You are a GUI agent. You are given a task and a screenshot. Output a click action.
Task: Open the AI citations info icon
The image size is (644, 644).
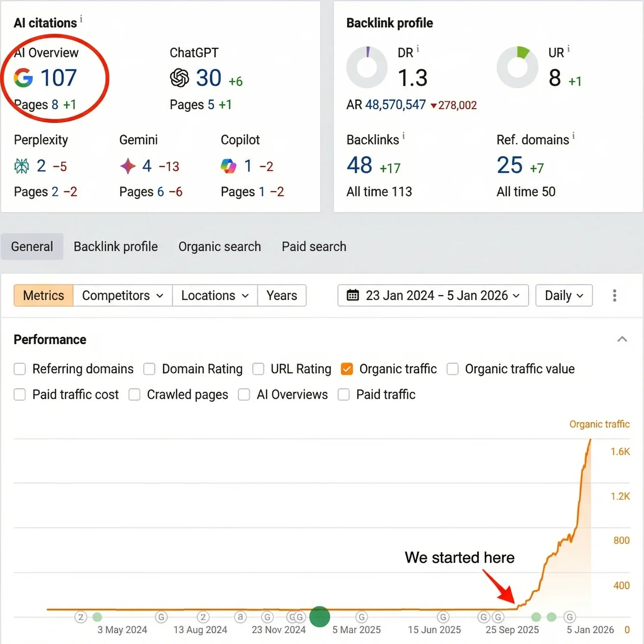[x=81, y=18]
